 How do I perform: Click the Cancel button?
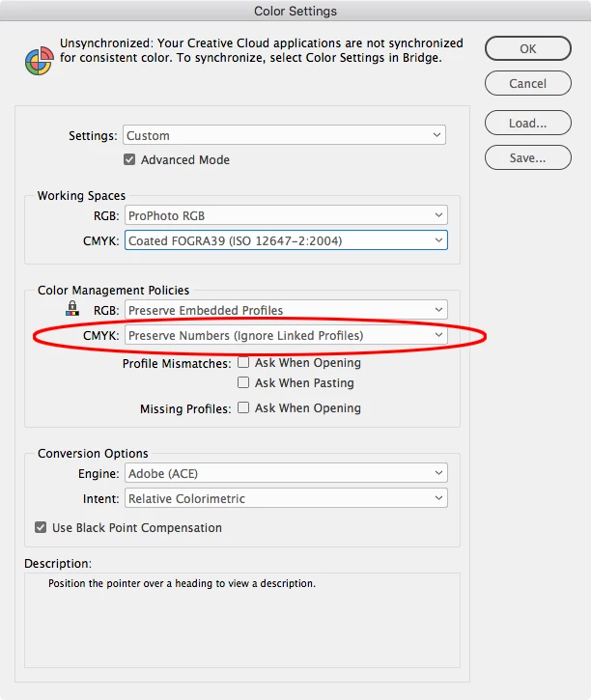click(x=527, y=83)
